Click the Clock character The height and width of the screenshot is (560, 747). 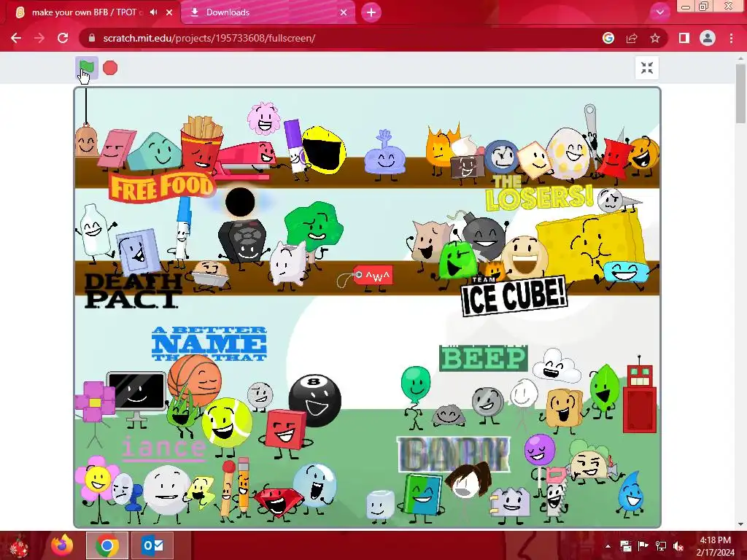coord(502,156)
